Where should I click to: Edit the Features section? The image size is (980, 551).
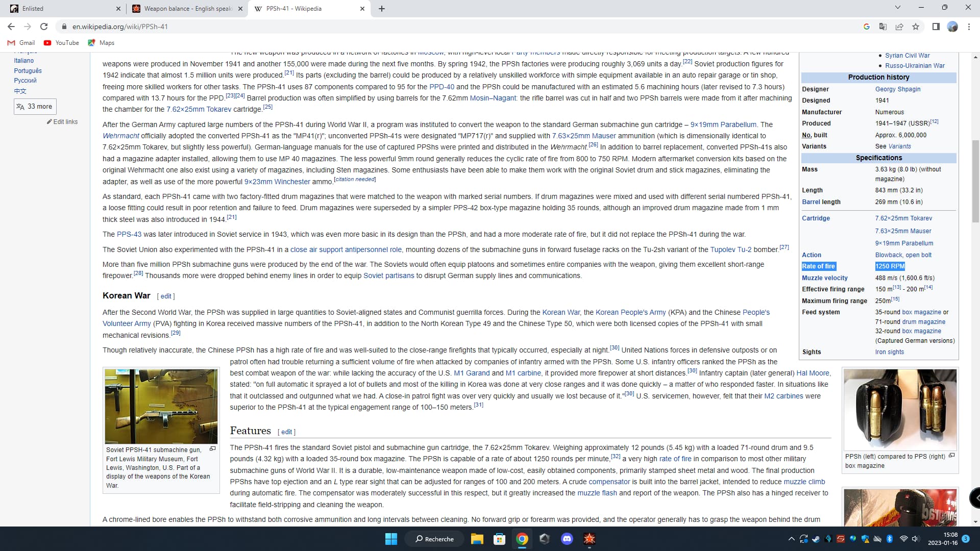[287, 432]
